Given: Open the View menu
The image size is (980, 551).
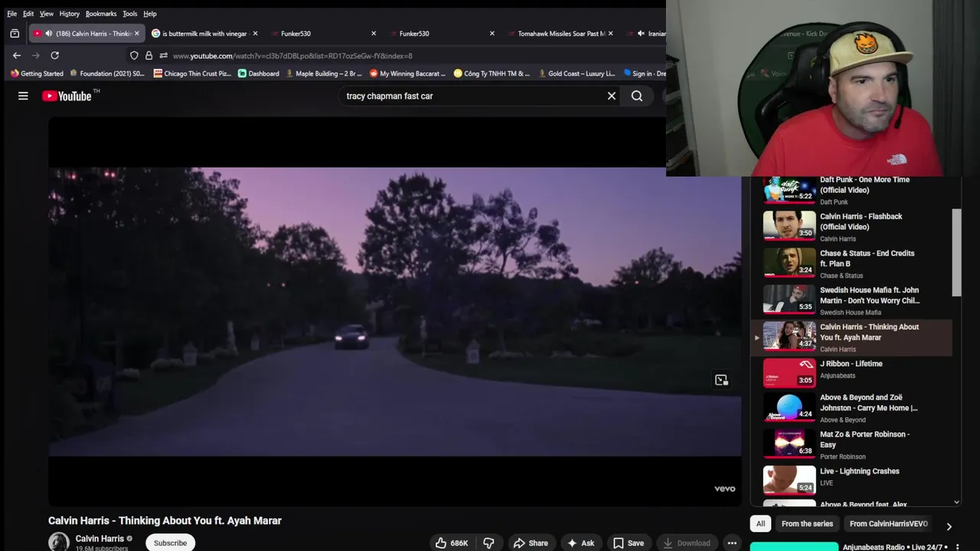Looking at the screenshot, I should 47,14.
